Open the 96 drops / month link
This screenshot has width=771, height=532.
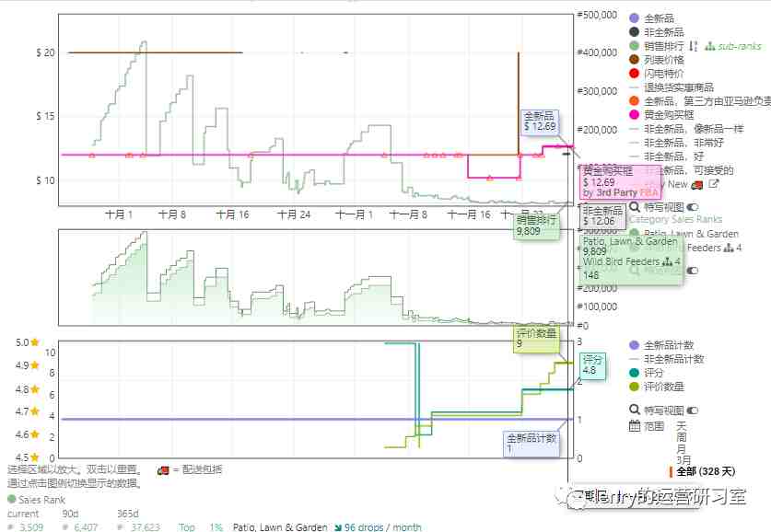coord(382,526)
